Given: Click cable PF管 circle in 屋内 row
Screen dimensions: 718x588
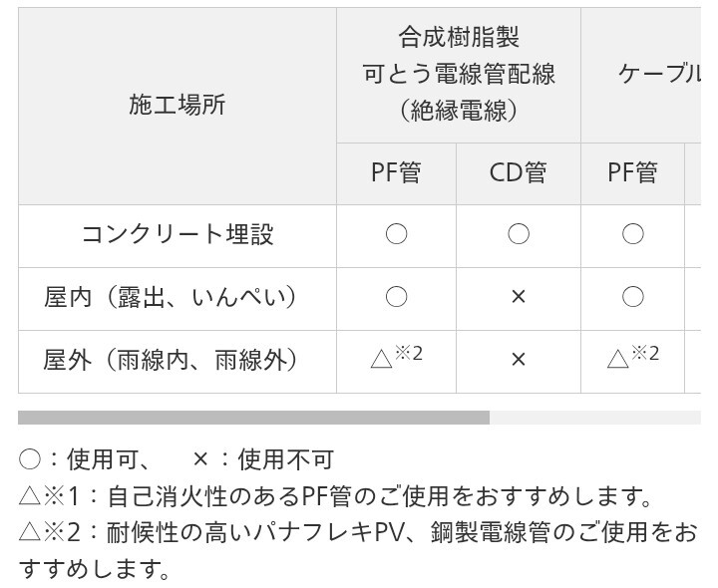Looking at the screenshot, I should (632, 297).
